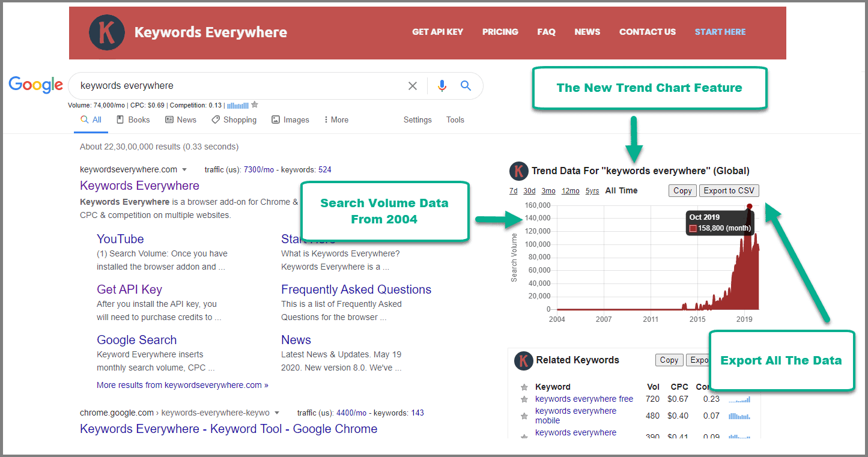Click 'More results from keywordseverywhere.com'
The height and width of the screenshot is (457, 868).
click(x=183, y=385)
